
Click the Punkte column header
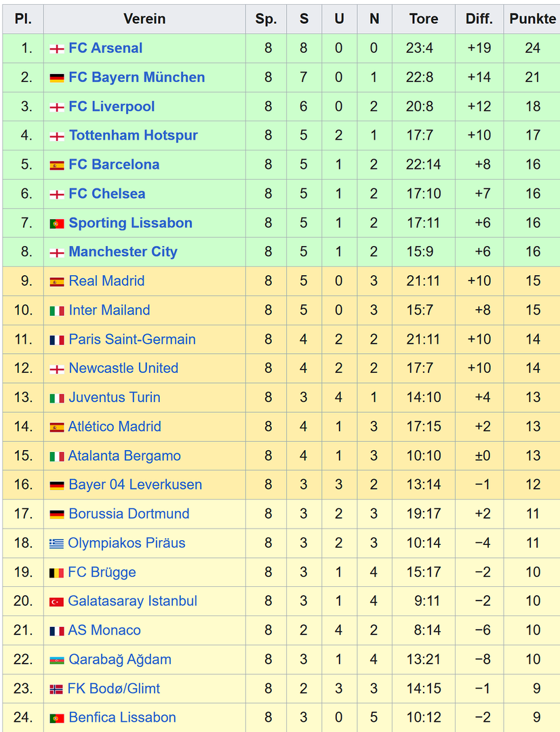pyautogui.click(x=533, y=19)
